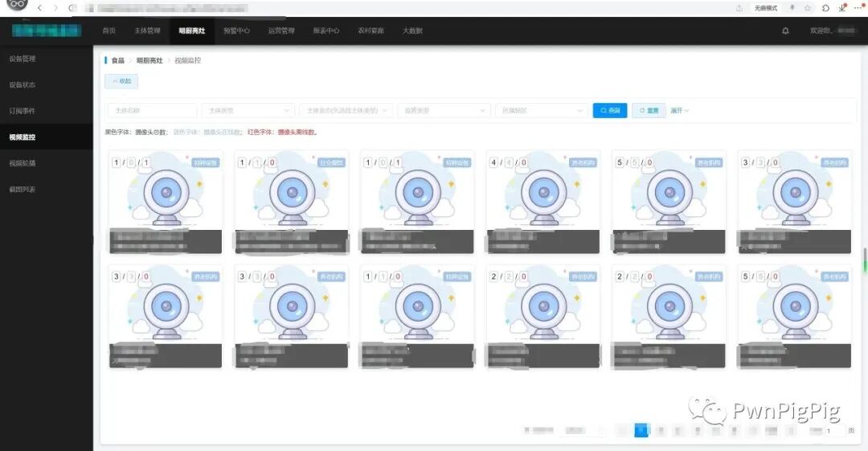Open the 主体管理 top navigation tab
This screenshot has width=868, height=451.
pyautogui.click(x=147, y=31)
